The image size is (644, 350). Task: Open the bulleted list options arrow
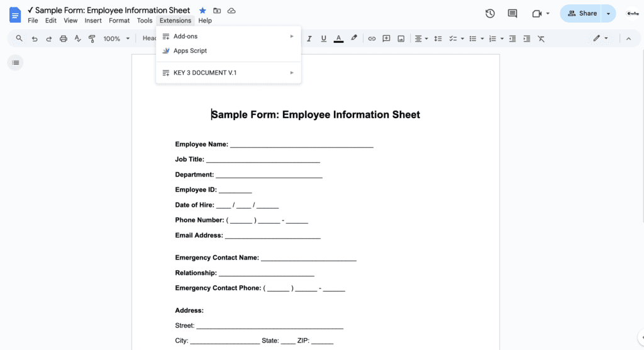coord(482,38)
